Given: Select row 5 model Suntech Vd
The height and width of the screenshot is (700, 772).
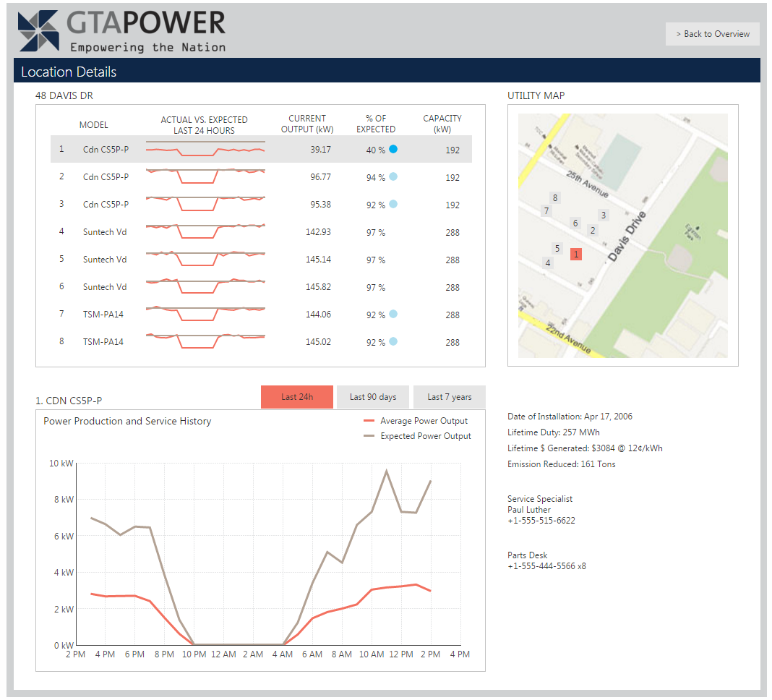Looking at the screenshot, I should coord(105,260).
